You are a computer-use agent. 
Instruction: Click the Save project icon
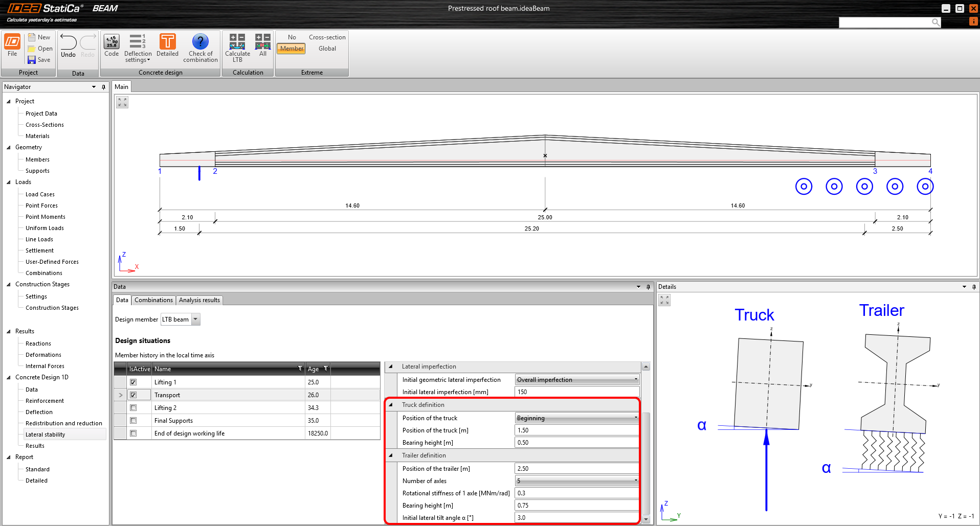32,60
